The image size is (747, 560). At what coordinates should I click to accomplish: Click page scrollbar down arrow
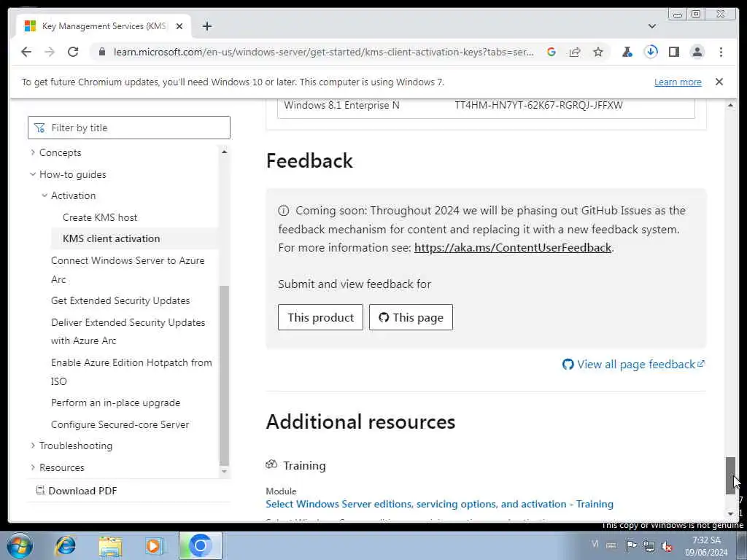pos(730,513)
